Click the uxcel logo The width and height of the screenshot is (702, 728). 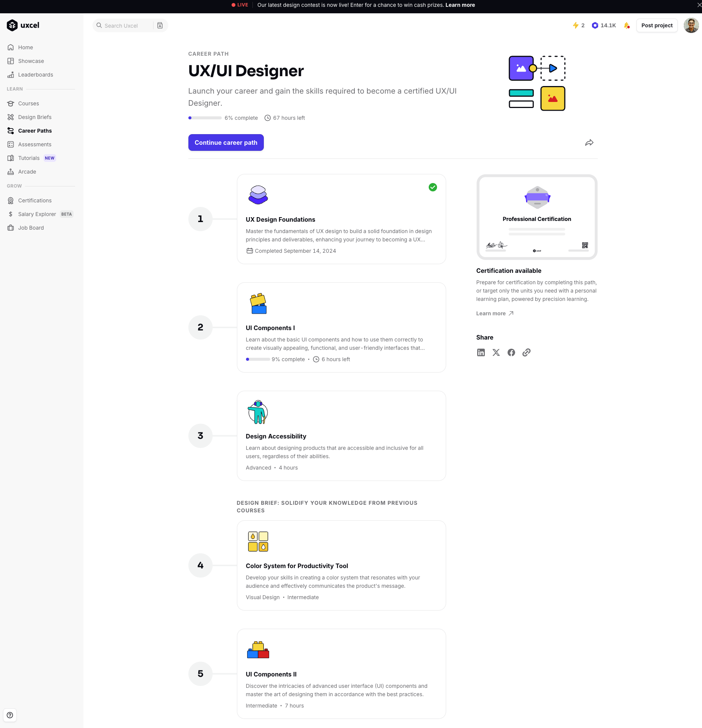(x=23, y=25)
